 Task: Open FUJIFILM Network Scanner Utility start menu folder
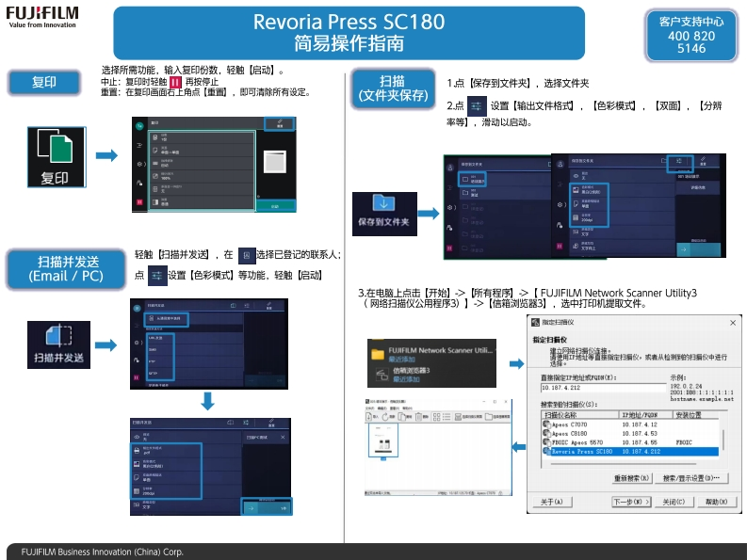click(432, 354)
